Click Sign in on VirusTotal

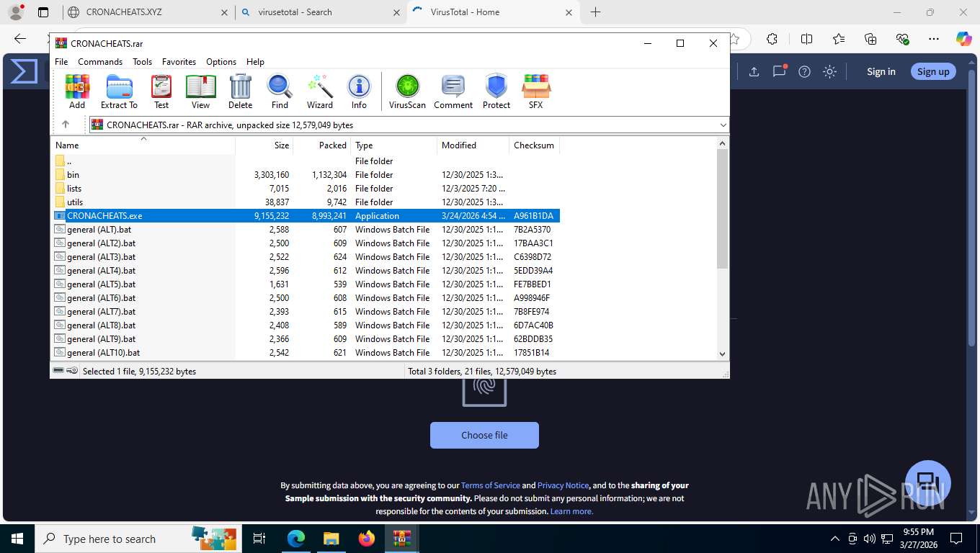point(881,71)
